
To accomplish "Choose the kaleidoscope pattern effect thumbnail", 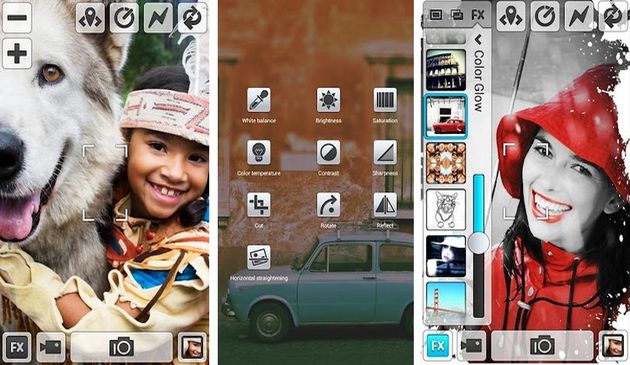I will [x=446, y=163].
